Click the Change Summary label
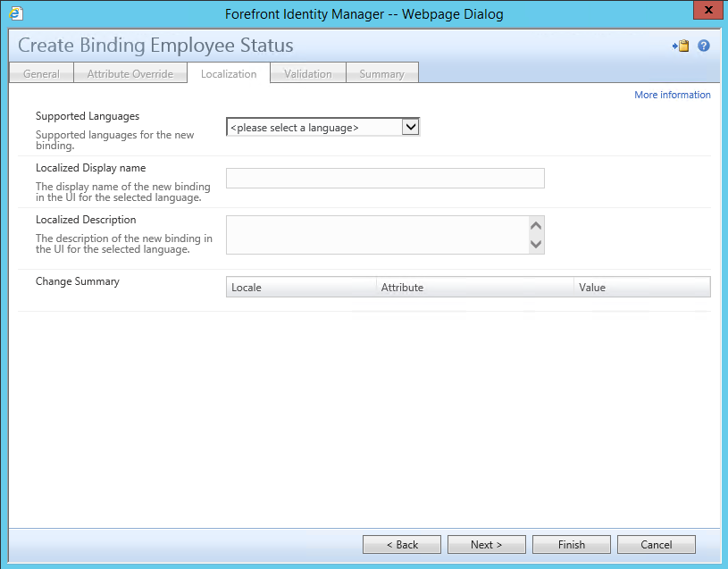The image size is (728, 569). (x=78, y=281)
